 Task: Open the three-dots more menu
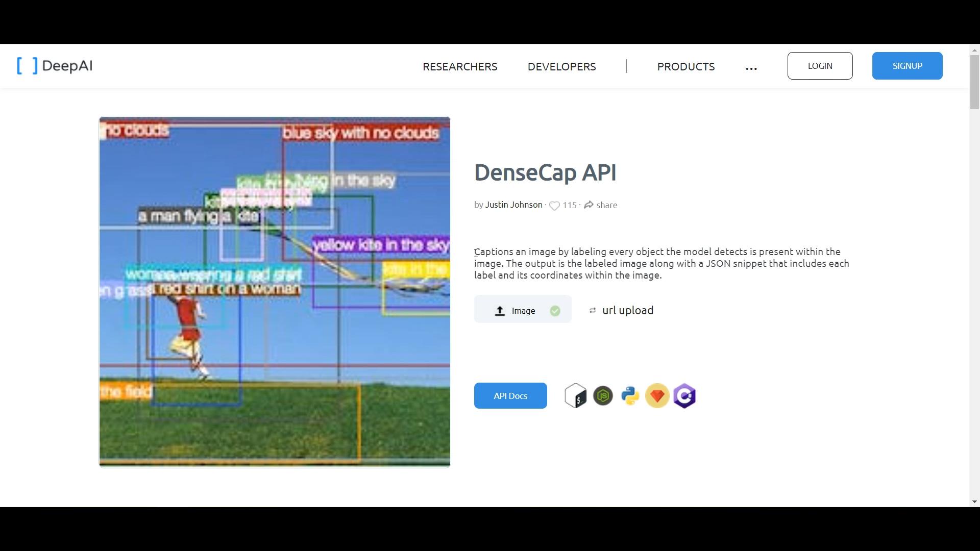751,68
